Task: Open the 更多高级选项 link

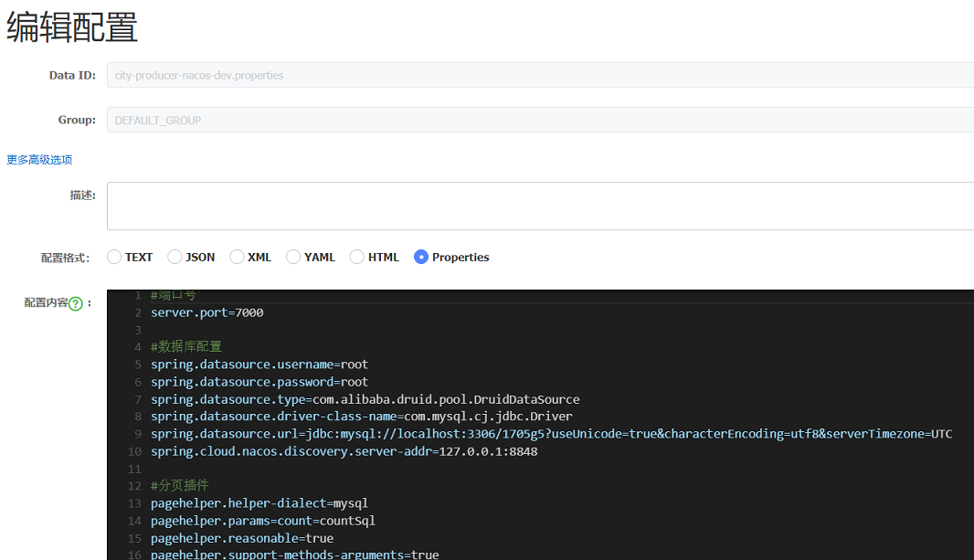Action: pos(39,160)
